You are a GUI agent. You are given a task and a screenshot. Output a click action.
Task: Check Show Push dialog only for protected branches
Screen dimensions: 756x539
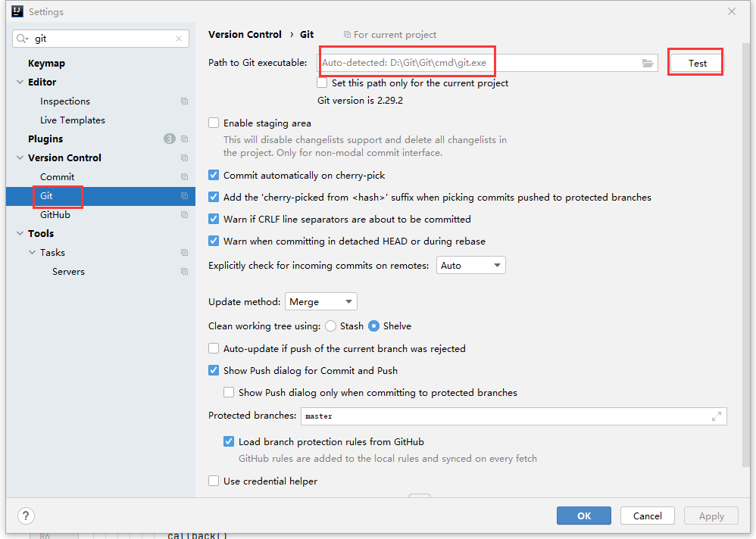tap(229, 392)
